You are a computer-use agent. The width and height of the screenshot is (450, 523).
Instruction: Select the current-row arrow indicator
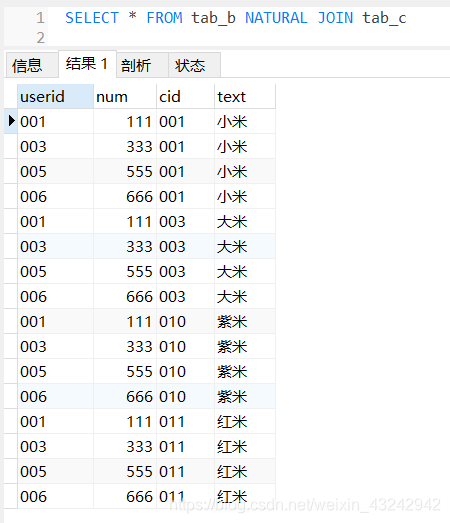(11, 121)
